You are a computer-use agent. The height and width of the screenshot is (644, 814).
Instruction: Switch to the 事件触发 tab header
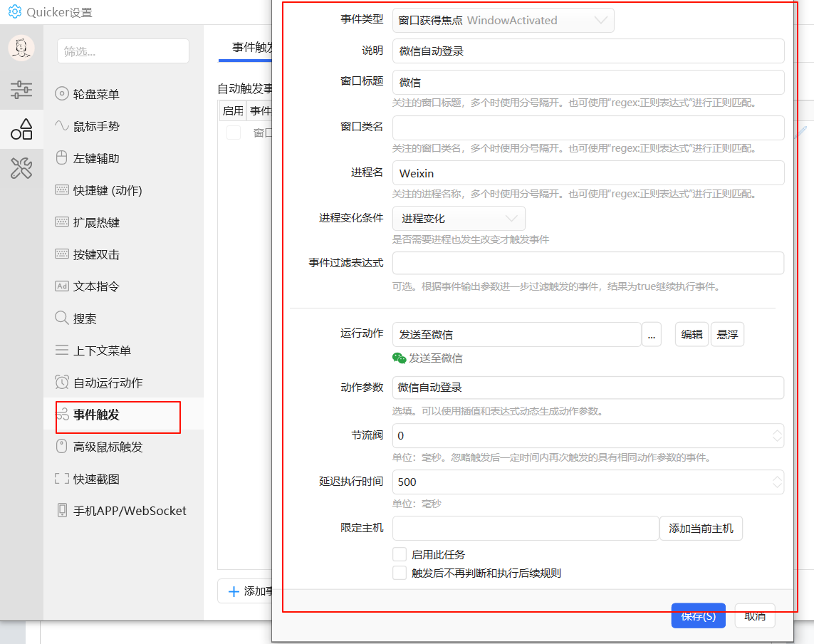coord(252,47)
